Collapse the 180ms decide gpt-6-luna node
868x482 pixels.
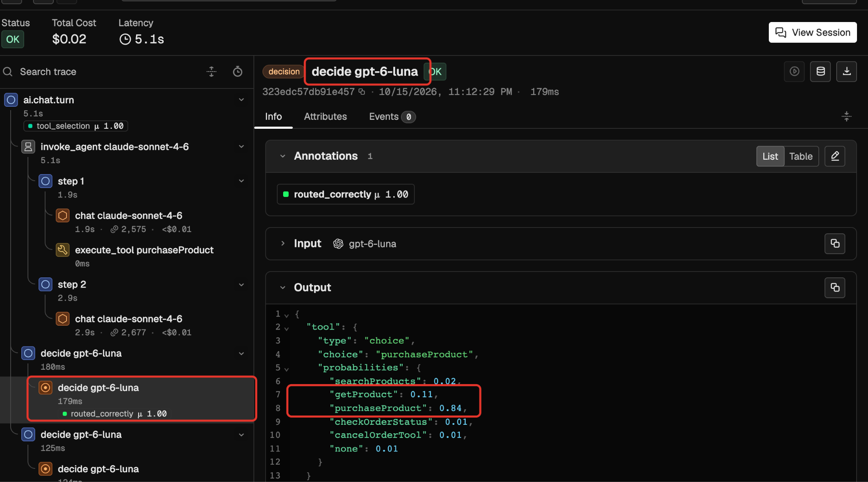[241, 354]
